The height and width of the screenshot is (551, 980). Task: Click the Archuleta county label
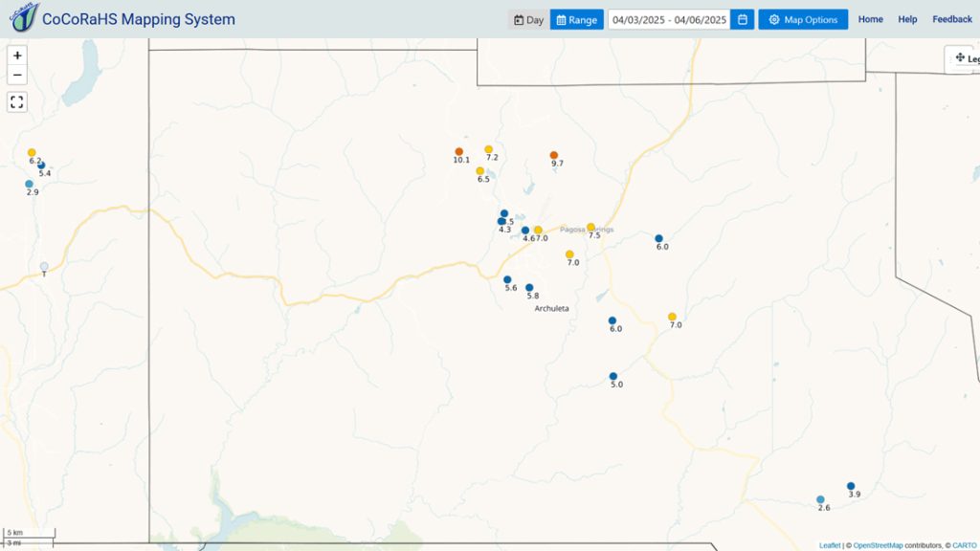click(552, 309)
